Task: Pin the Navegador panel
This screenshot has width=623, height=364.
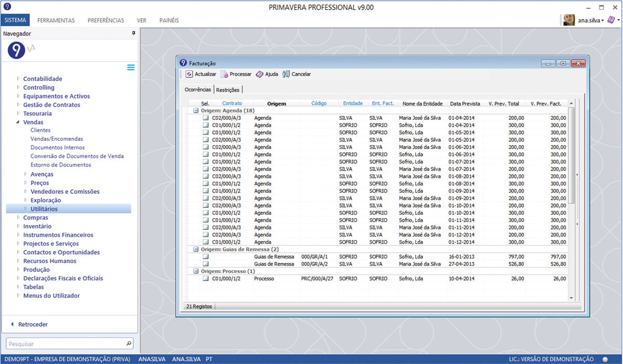Action: click(133, 33)
